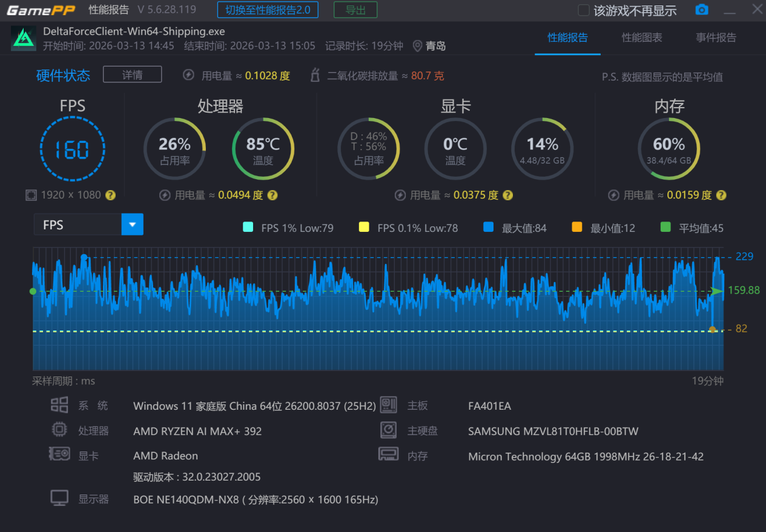Image resolution: width=766 pixels, height=532 pixels.
Task: Click the camera screenshot icon
Action: tap(701, 10)
